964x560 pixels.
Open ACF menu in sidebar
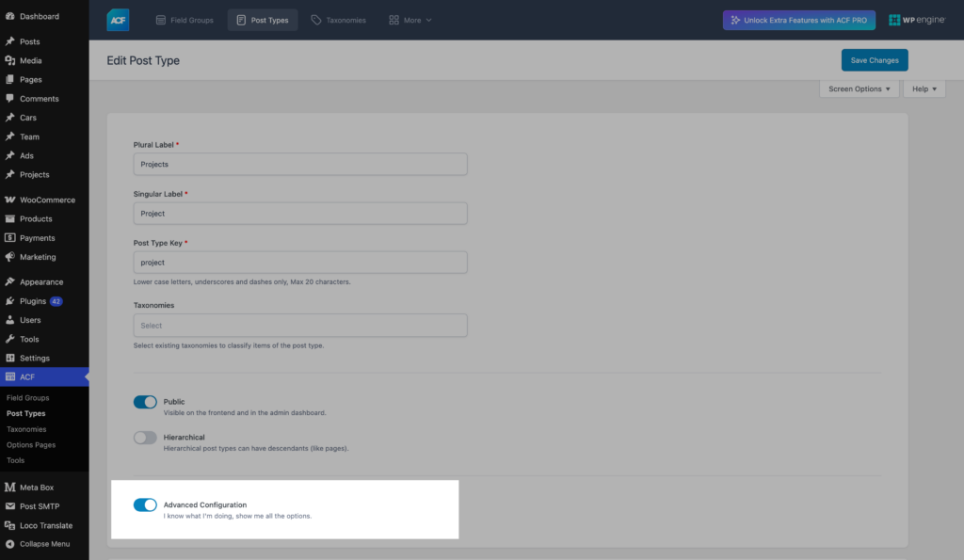tap(44, 376)
